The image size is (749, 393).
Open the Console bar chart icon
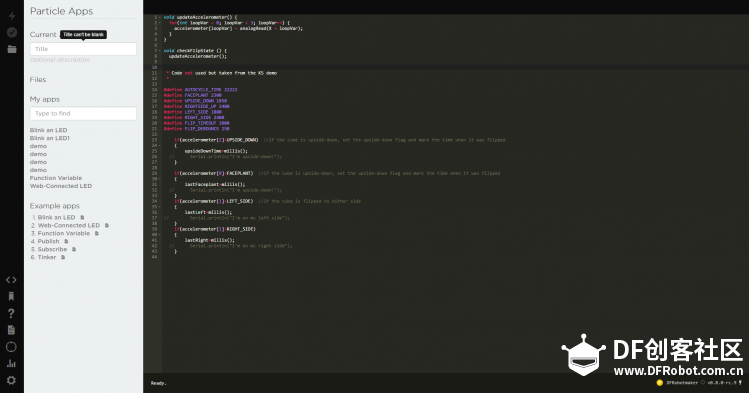(x=11, y=363)
